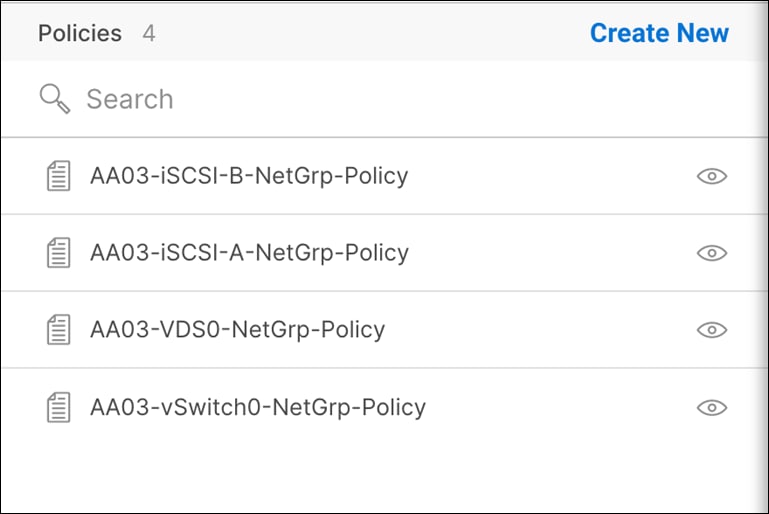Screen dimensions: 769x514
Task: Click the document icon for AA03-iSCSI-B-NetGrp-Policy
Action: [60, 177]
